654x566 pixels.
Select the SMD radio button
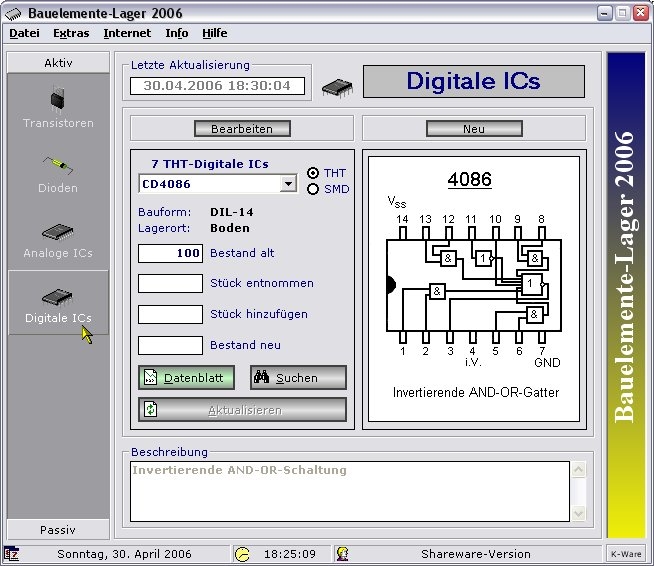pos(312,189)
